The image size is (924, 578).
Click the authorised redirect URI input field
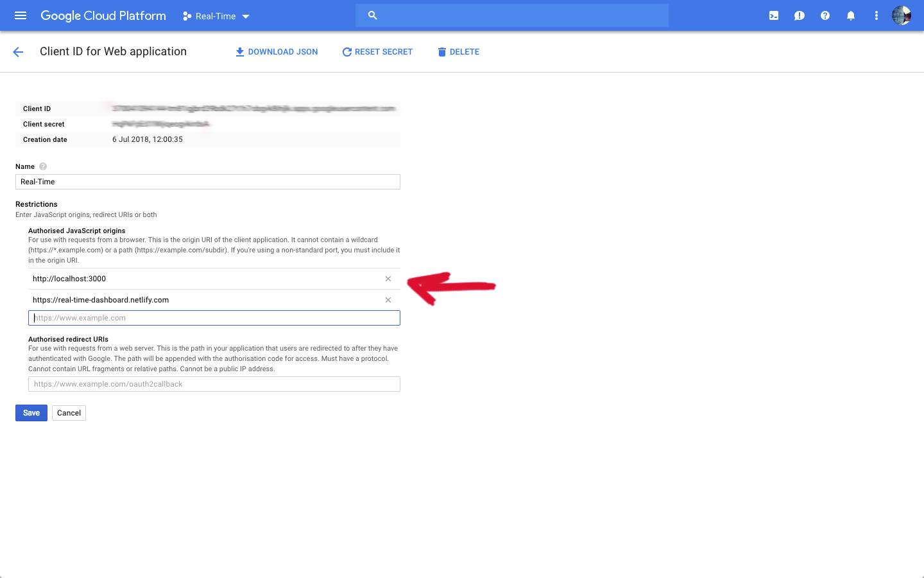click(214, 384)
